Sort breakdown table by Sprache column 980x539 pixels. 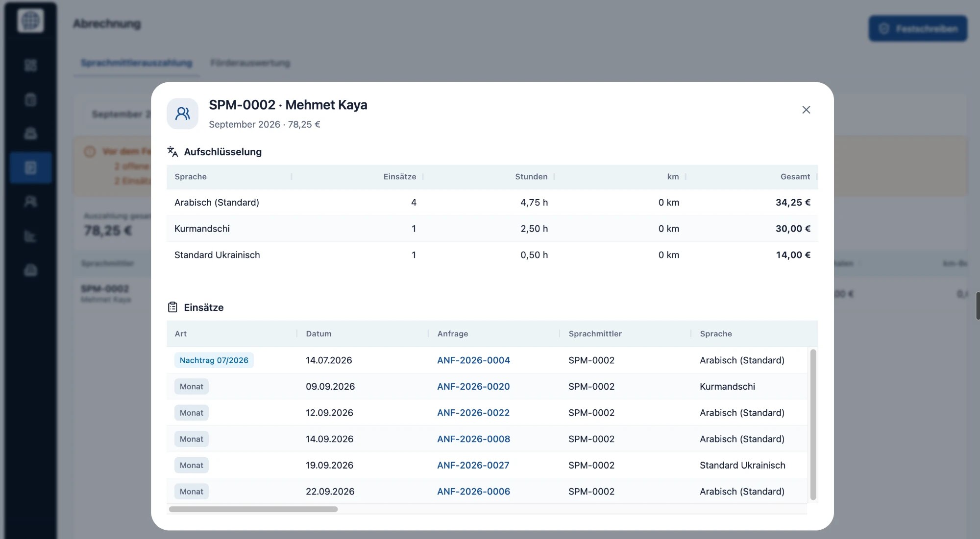191,177
